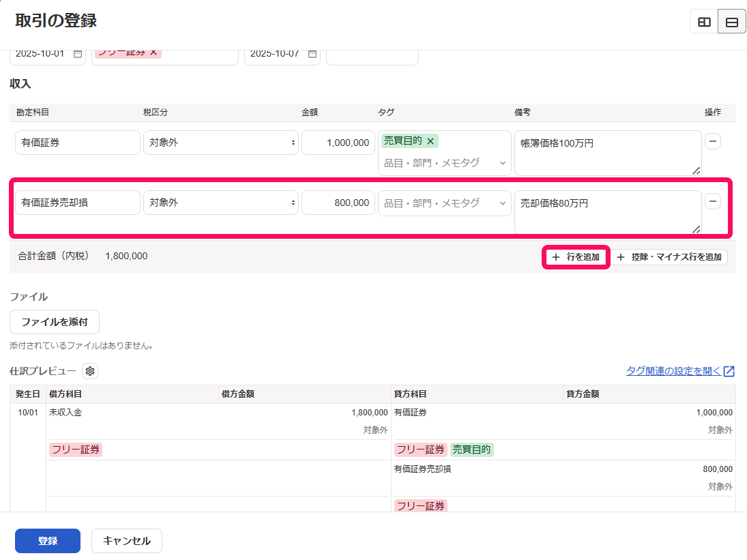Open calendar picker for date 2025-10-01
The width and height of the screenshot is (747, 560).
point(78,54)
